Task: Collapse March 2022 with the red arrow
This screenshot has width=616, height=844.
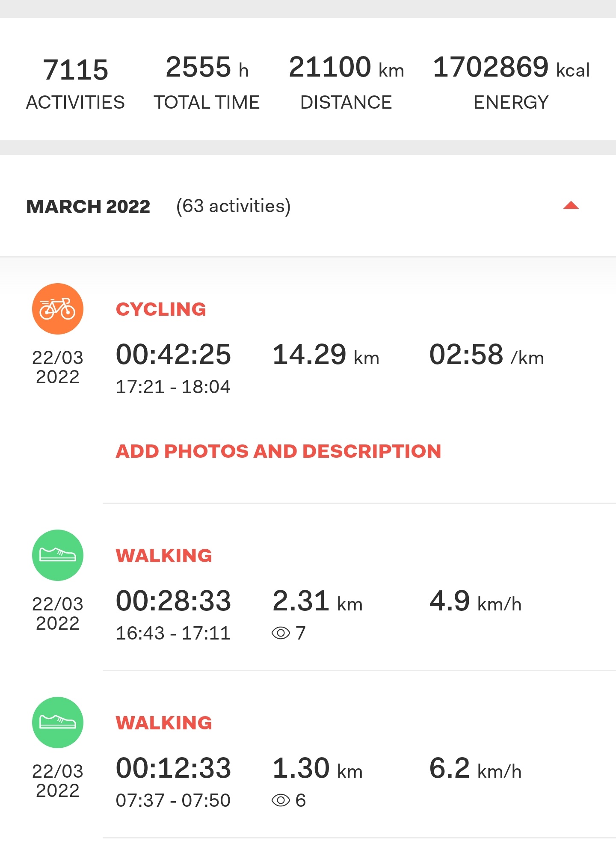Action: 571,206
